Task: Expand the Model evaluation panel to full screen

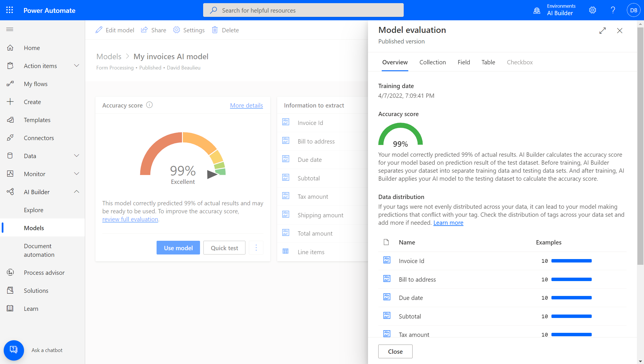Action: [603, 31]
